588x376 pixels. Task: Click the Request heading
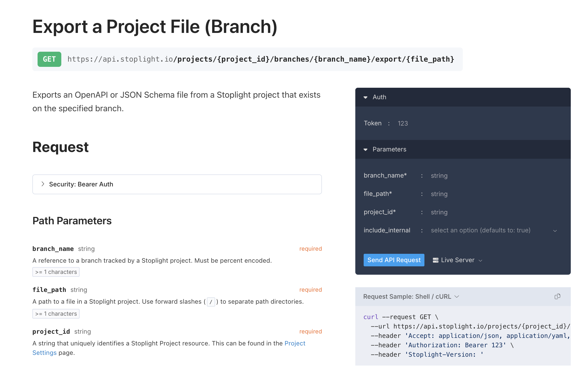pos(61,147)
